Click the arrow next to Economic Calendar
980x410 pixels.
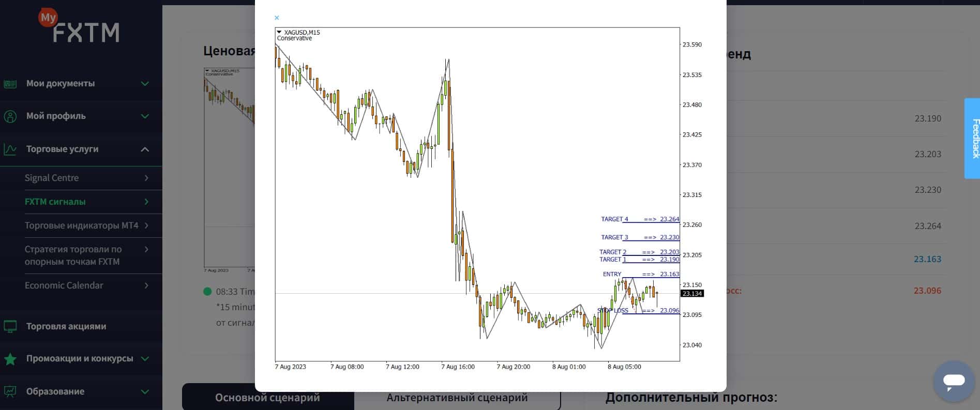point(146,285)
